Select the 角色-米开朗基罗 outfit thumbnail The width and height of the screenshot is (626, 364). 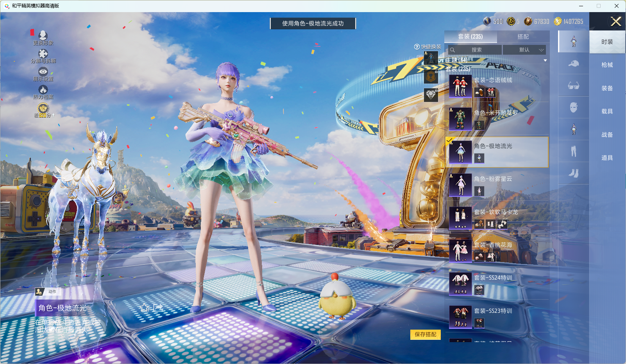(x=460, y=119)
